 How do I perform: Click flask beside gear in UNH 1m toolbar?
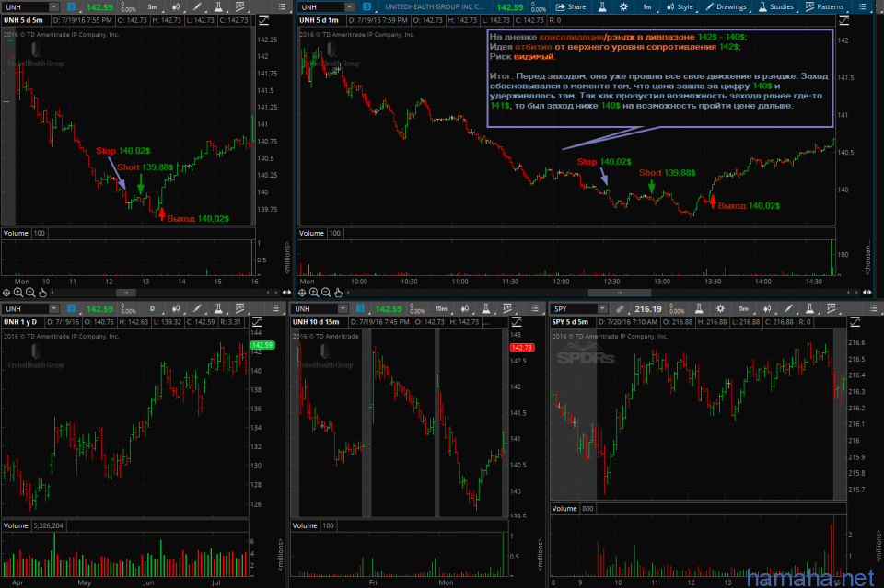click(602, 6)
